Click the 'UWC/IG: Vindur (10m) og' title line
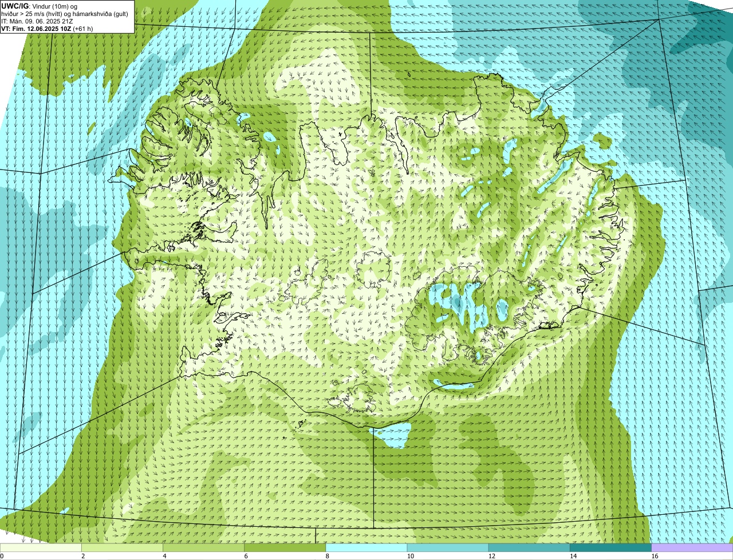Viewport: 733px width, 560px height. point(40,6)
